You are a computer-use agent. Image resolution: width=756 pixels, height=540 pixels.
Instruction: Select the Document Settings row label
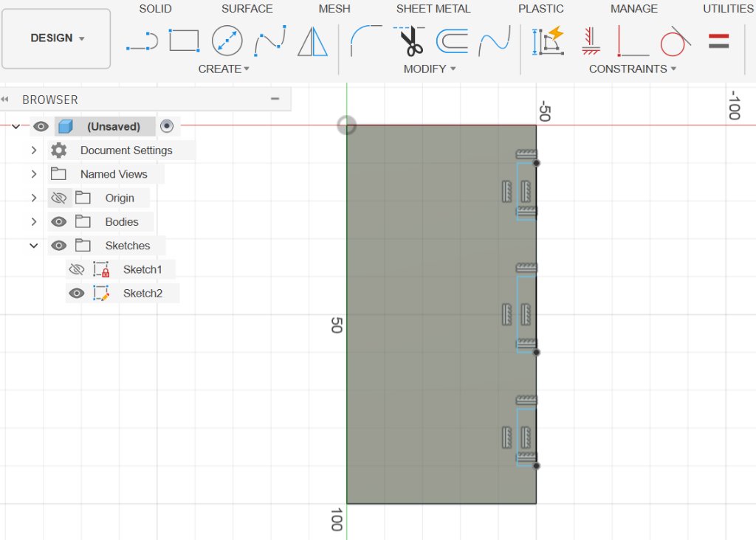tap(126, 150)
